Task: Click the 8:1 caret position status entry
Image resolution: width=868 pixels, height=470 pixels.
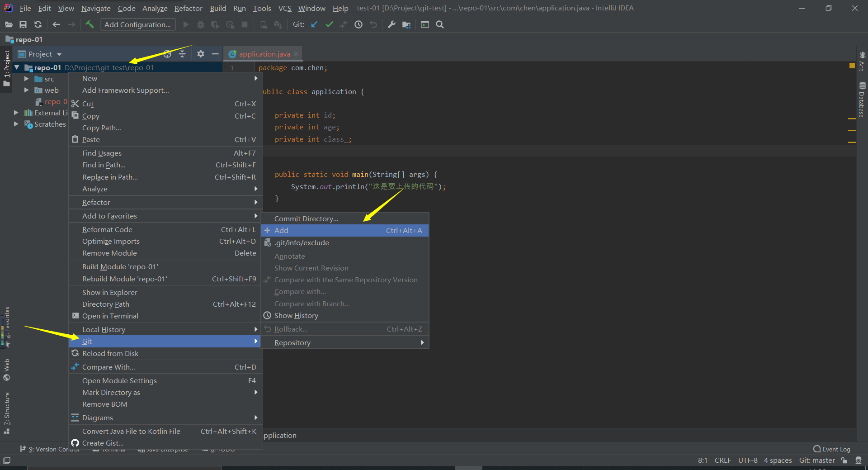Action: coord(703,460)
